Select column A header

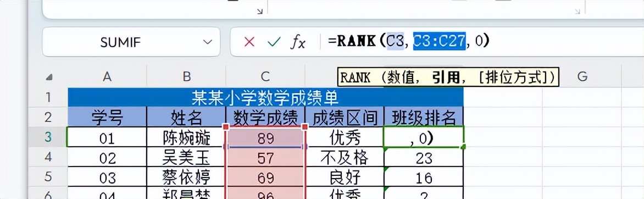click(107, 76)
